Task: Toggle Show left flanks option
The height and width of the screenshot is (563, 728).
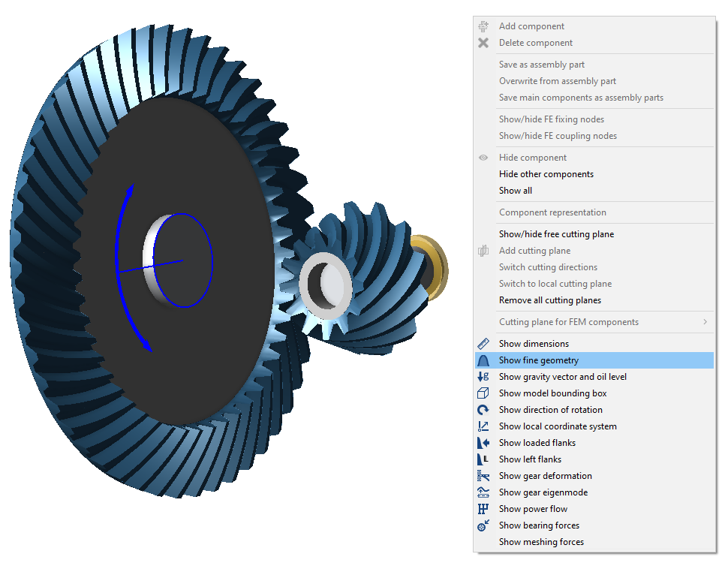Action: point(530,459)
